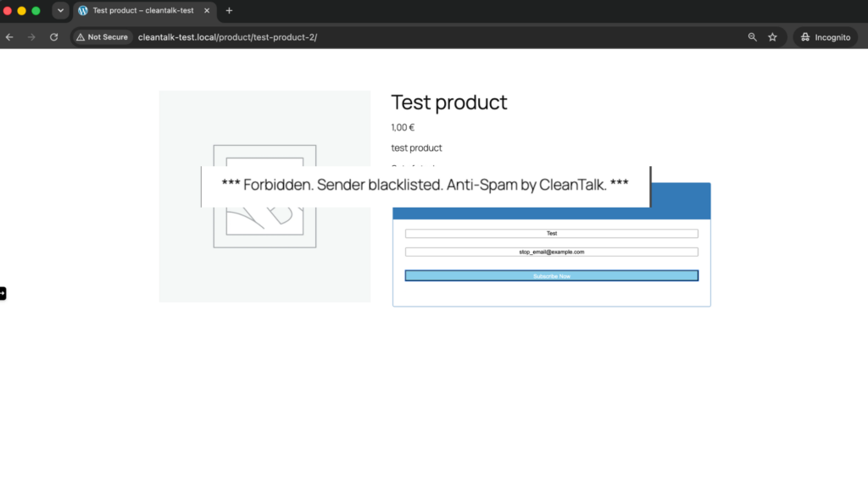Screen dimensions: 868x488
Task: Click the green maximize window button
Action: 36,10
